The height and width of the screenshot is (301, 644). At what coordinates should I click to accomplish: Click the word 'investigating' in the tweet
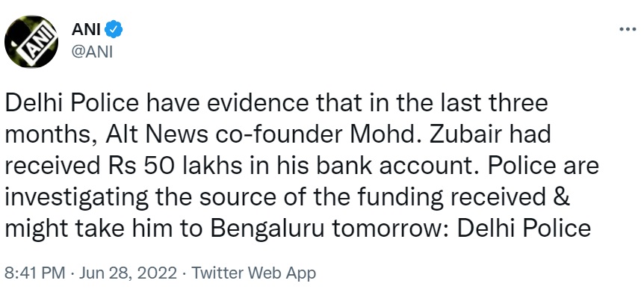pos(76,199)
